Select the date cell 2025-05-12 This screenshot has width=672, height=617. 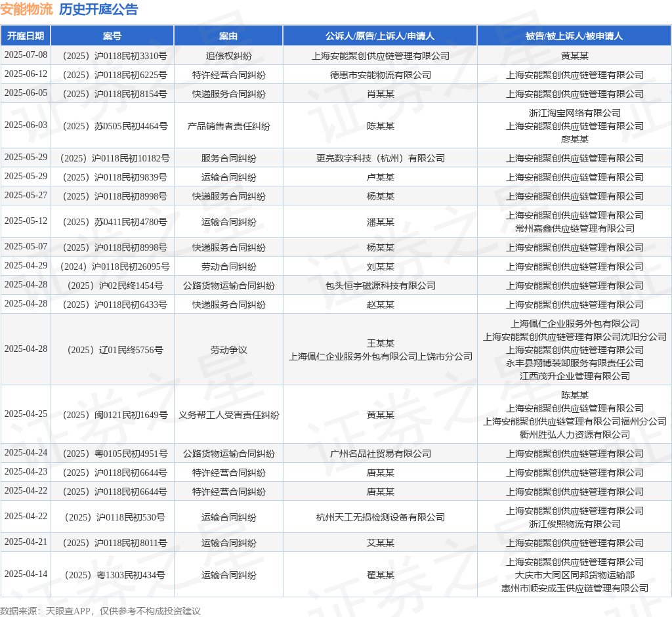pyautogui.click(x=26, y=221)
